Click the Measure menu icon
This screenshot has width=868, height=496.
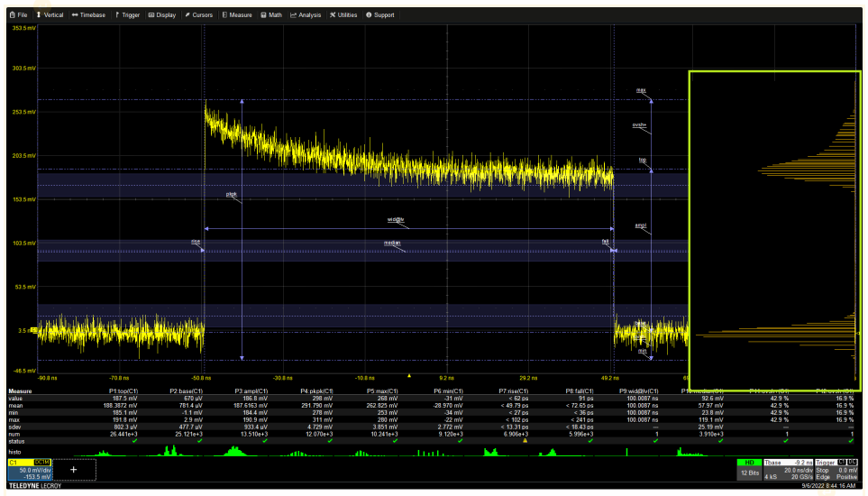[x=224, y=15]
